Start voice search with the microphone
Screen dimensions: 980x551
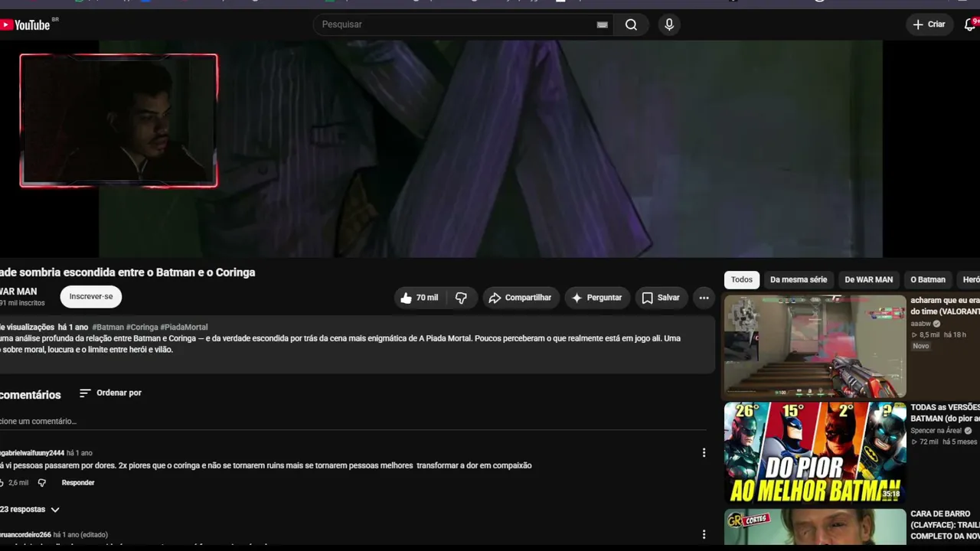(669, 24)
